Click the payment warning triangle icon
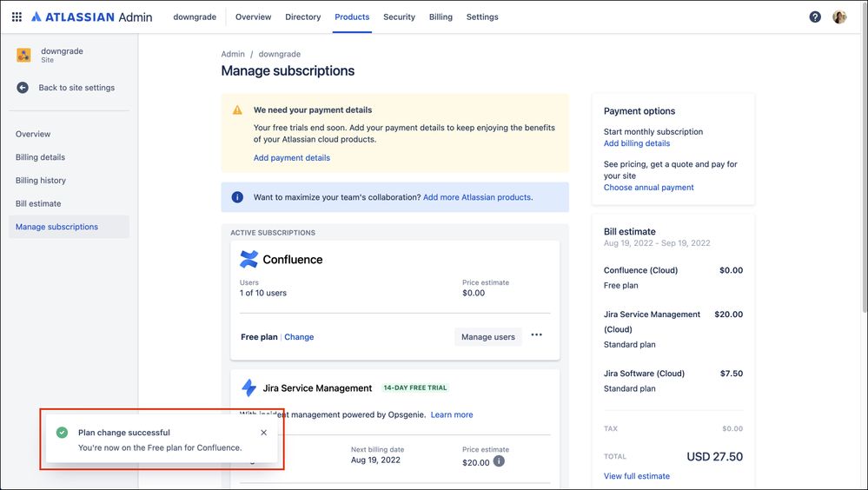This screenshot has width=868, height=490. (237, 109)
